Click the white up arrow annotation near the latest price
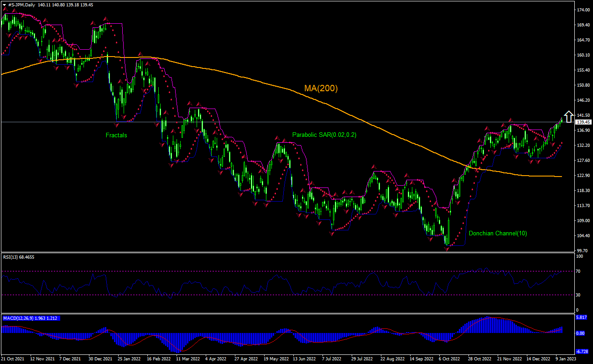Viewport: 593px width, 364px height. 569,117
